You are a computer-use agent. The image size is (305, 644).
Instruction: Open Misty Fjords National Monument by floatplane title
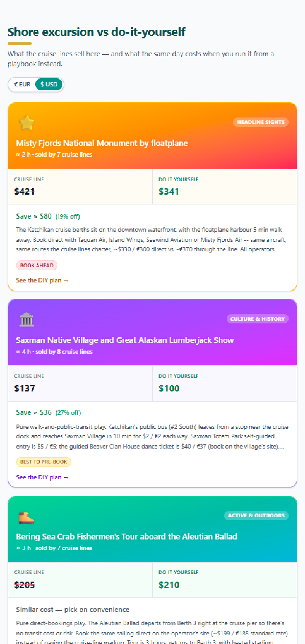[102, 143]
